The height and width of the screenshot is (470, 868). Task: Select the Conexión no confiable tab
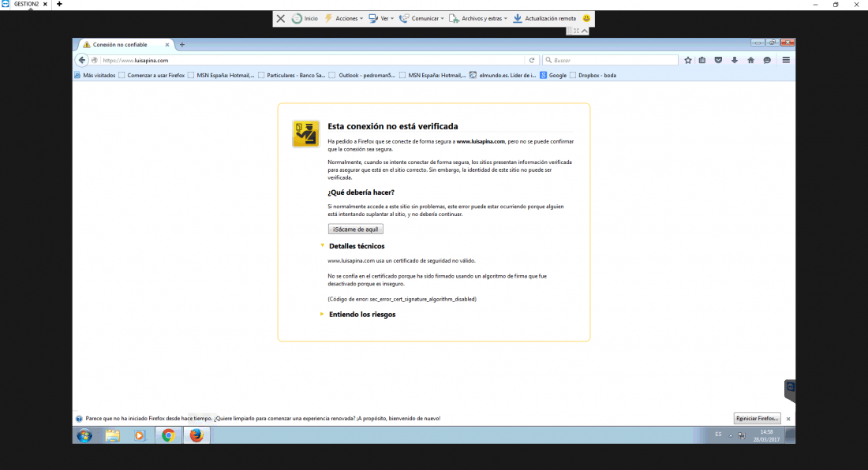click(x=125, y=45)
